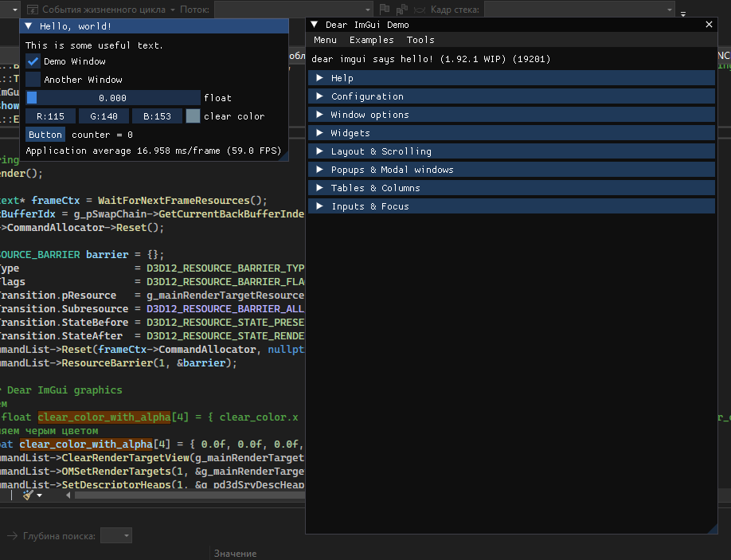The image size is (731, 560).
Task: Click the 'barrier = {};' declaration in the code
Action: 125,255
